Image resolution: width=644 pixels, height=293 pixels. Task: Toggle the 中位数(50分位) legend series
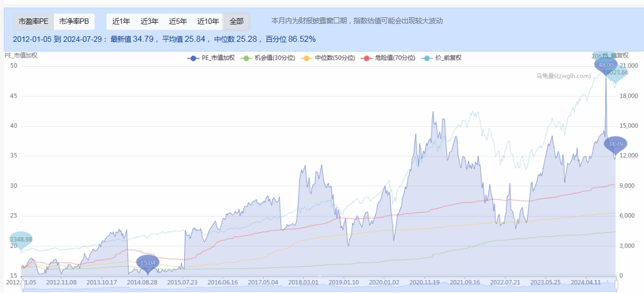(328, 58)
